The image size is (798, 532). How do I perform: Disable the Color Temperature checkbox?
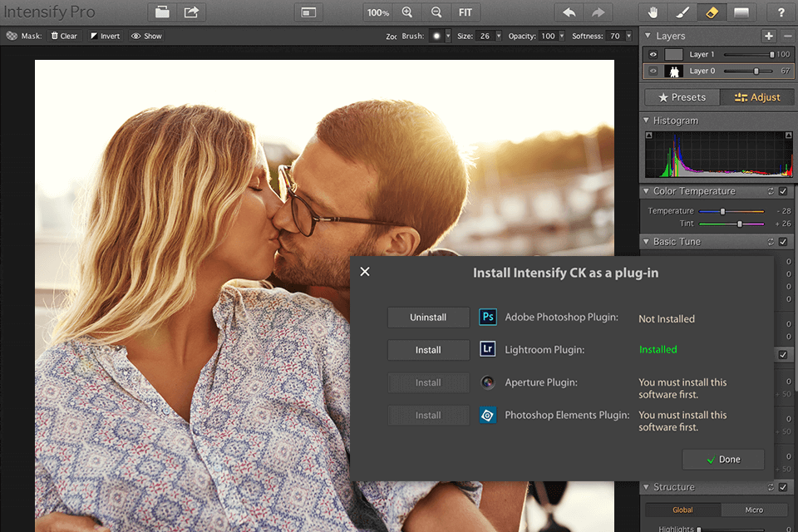pyautogui.click(x=783, y=191)
